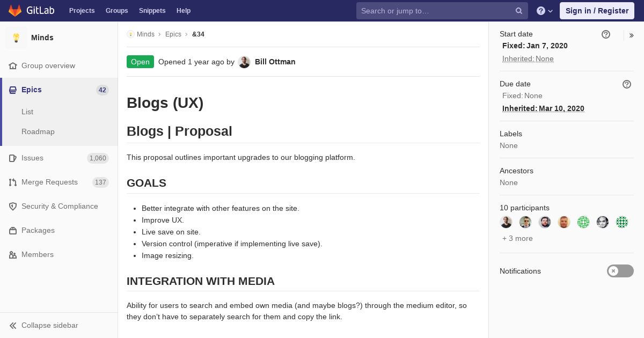Expand participants with + 3 more
644x338 pixels.
pyautogui.click(x=517, y=238)
